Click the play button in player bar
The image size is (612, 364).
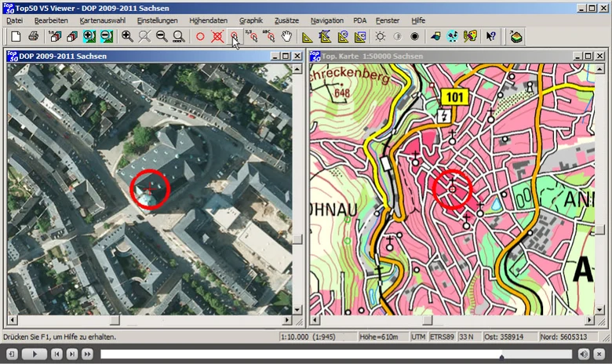(x=35, y=355)
